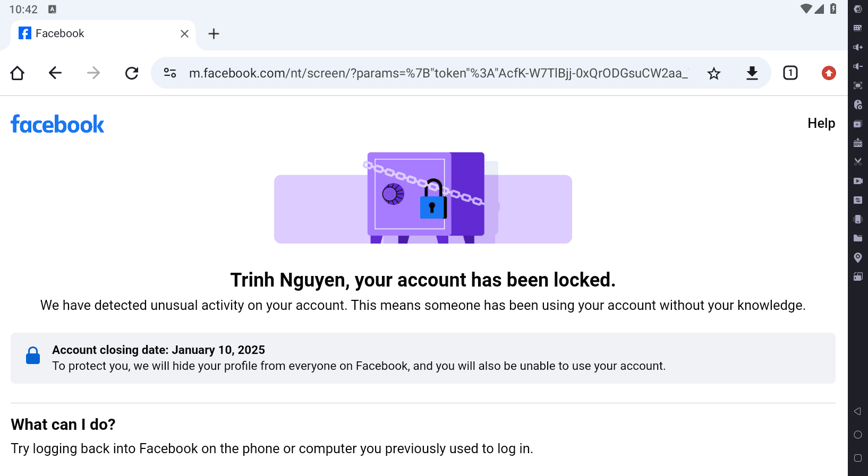Click the facebook logo

coord(57,125)
